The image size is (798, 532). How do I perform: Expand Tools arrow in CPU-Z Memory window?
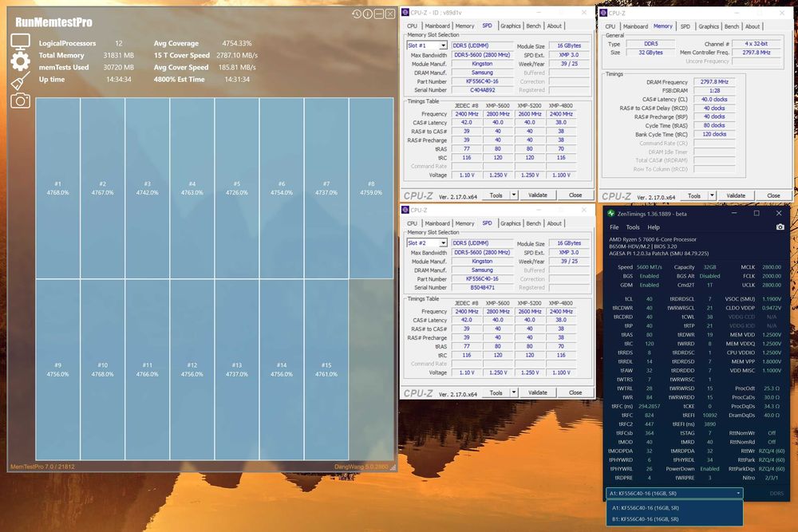point(712,195)
